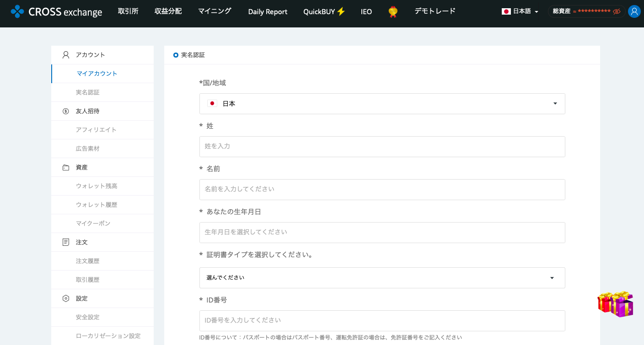Click the 資産 wallet folder icon

tap(66, 167)
